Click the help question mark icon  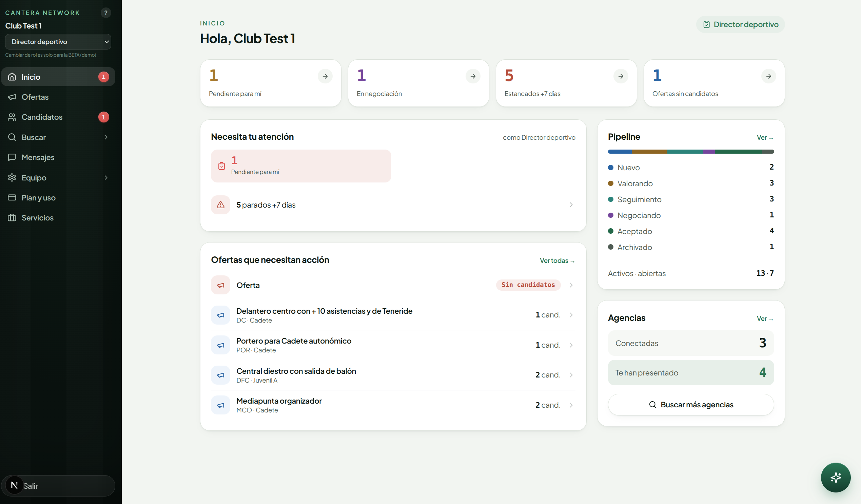click(106, 13)
